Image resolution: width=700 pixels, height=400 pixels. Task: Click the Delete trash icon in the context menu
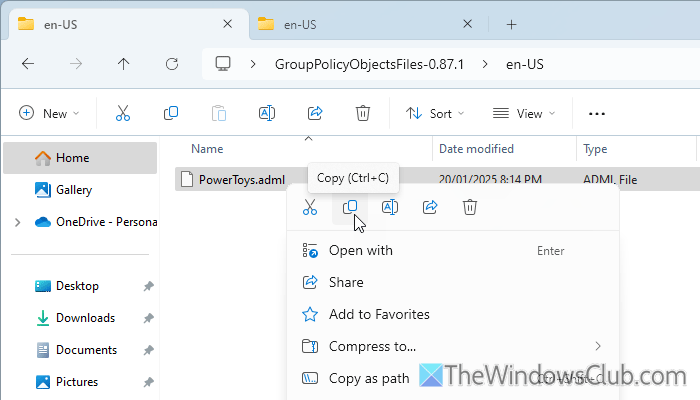point(470,207)
